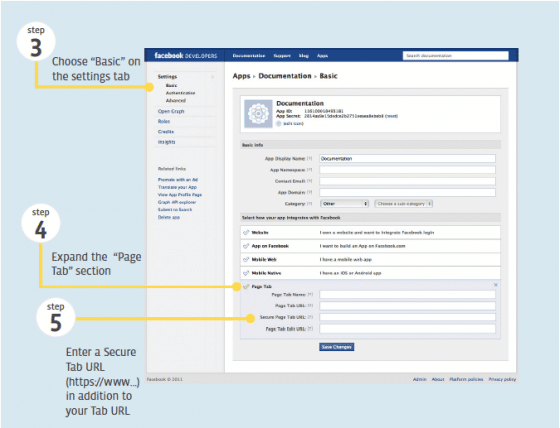Click the facebook Developers logo
This screenshot has height=428, width=560.
point(185,56)
